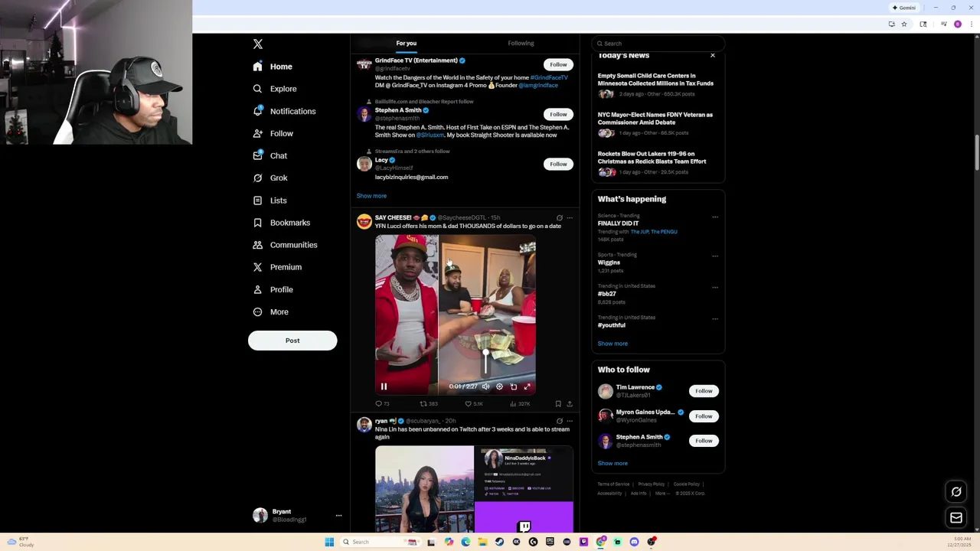Go to Home in sidebar

pos(273,67)
